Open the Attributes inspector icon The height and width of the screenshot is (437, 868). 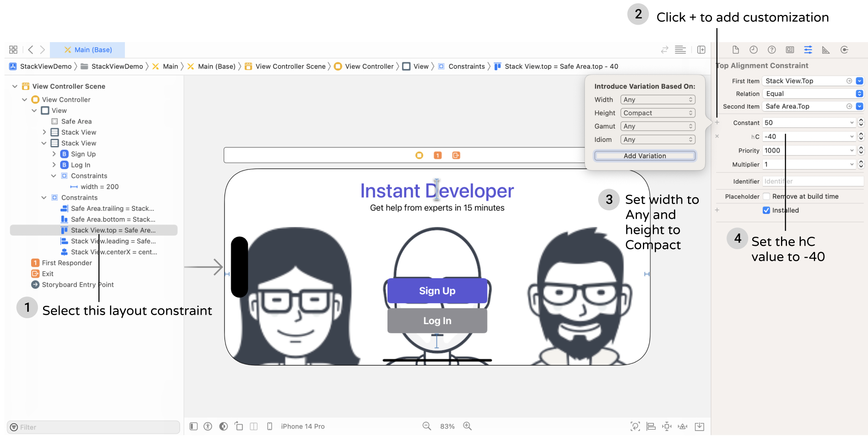coord(808,50)
